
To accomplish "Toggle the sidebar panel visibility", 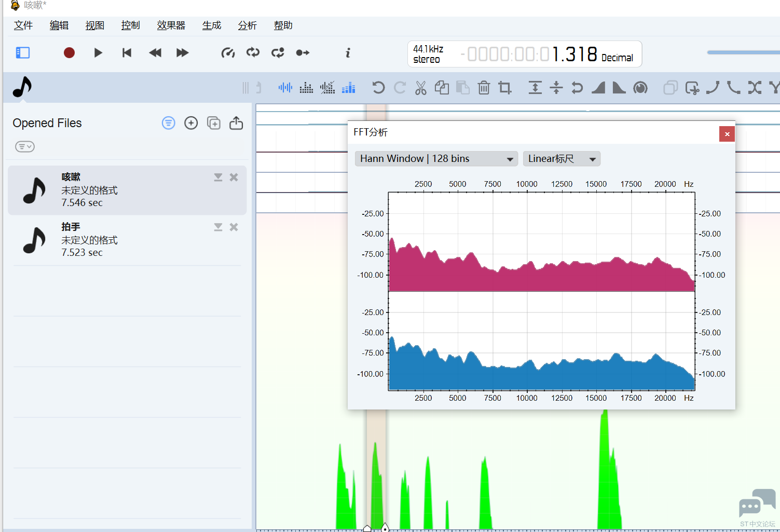I will pyautogui.click(x=23, y=53).
